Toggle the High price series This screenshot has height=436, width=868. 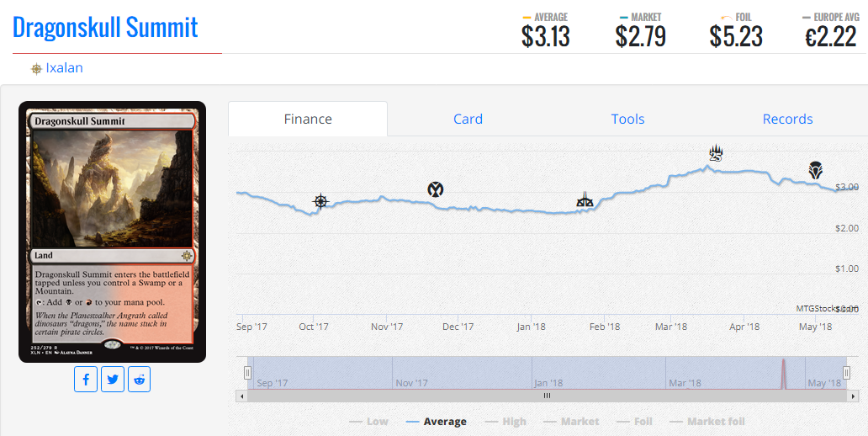coord(505,422)
